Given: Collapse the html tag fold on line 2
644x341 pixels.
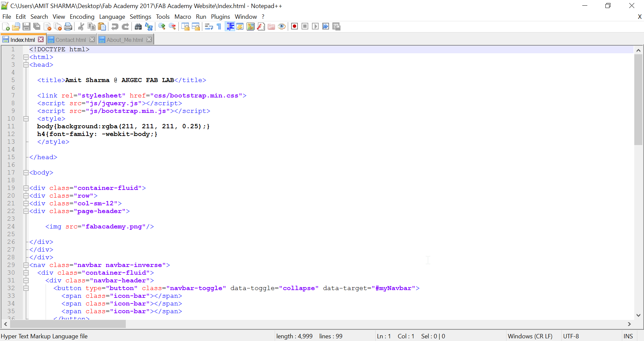Looking at the screenshot, I should click(x=26, y=57).
